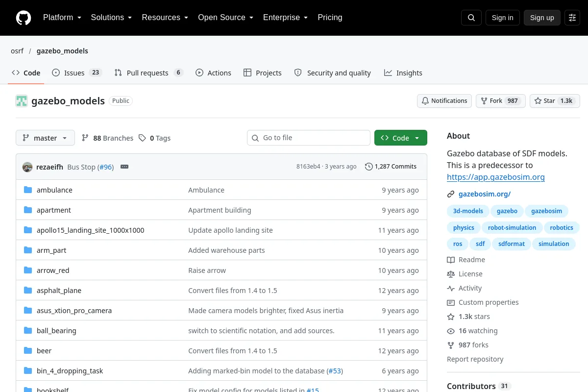Expand the Enterprise menu

tap(285, 18)
